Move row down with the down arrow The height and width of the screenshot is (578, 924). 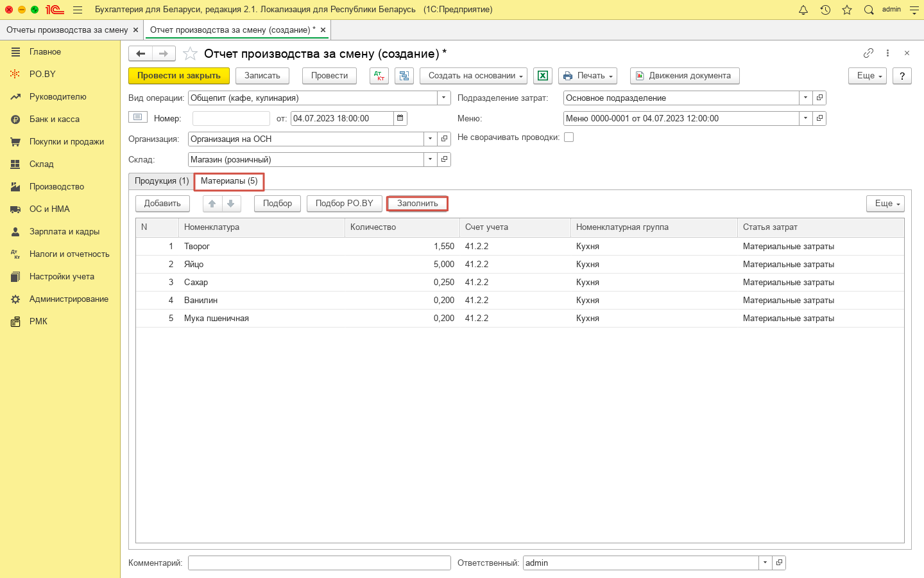click(231, 204)
